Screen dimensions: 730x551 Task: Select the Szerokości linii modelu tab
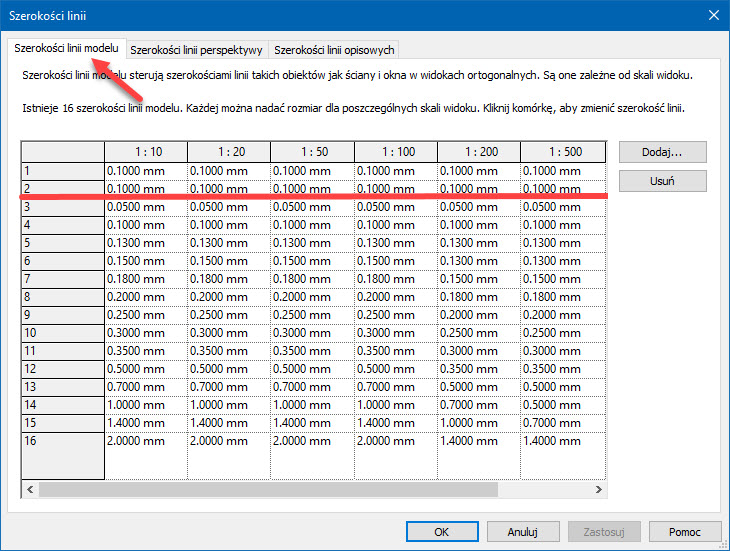tap(67, 48)
